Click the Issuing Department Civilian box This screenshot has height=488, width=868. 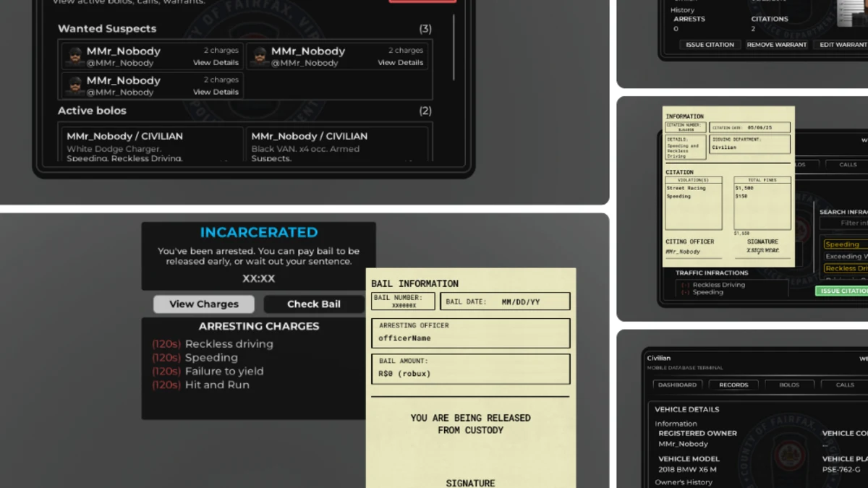[x=749, y=144]
